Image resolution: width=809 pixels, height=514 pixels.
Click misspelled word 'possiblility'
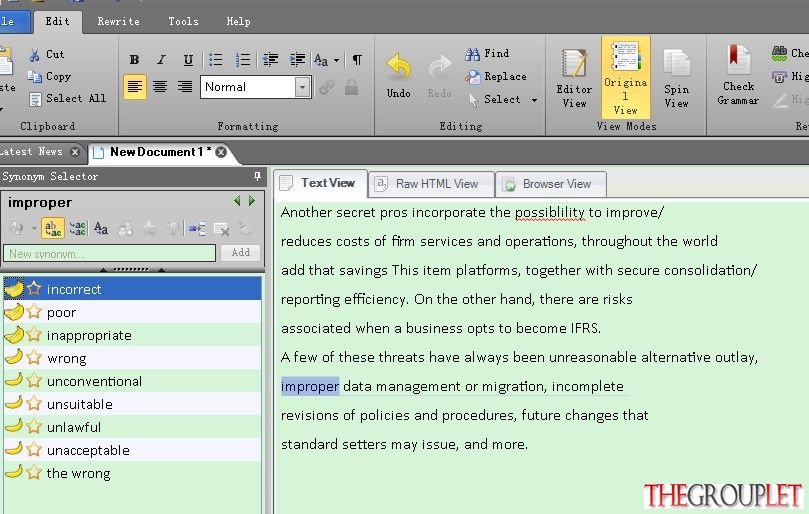[x=550, y=213]
